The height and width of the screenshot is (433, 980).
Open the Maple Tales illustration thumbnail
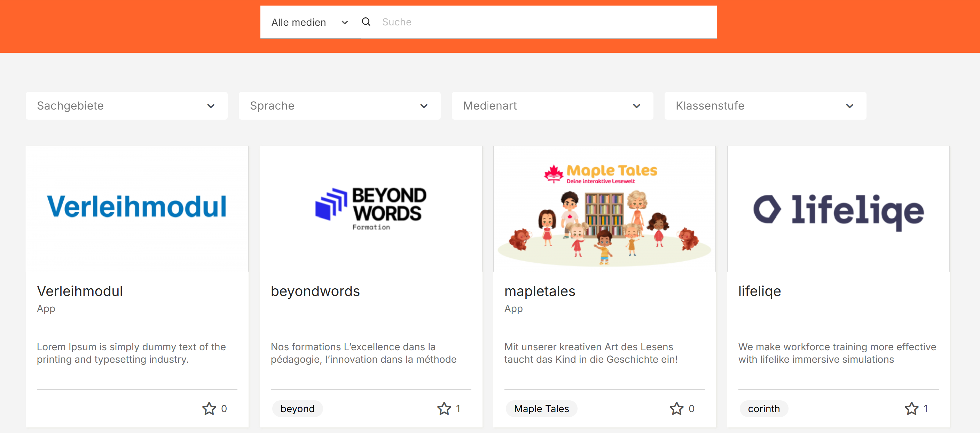click(x=604, y=213)
